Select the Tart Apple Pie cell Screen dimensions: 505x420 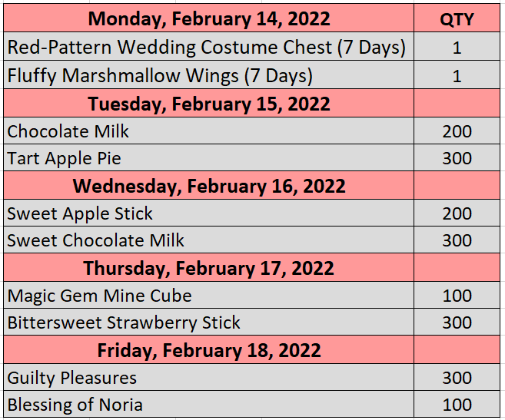coord(65,159)
